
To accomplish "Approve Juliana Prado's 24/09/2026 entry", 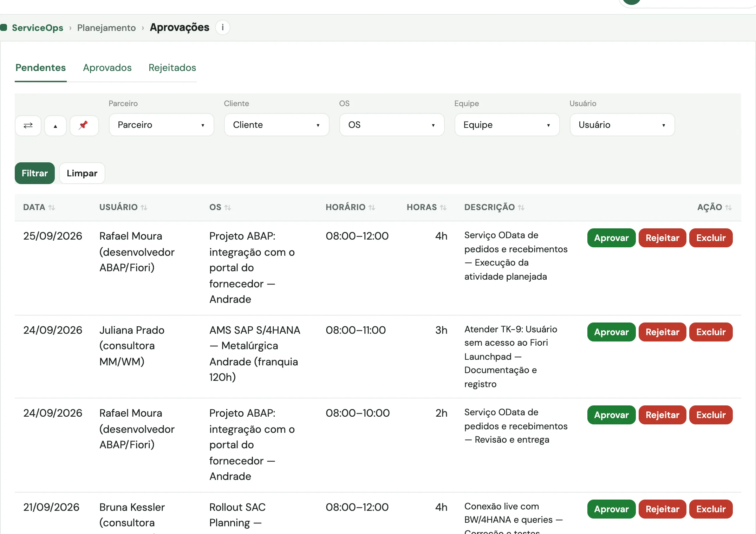I will tap(612, 332).
